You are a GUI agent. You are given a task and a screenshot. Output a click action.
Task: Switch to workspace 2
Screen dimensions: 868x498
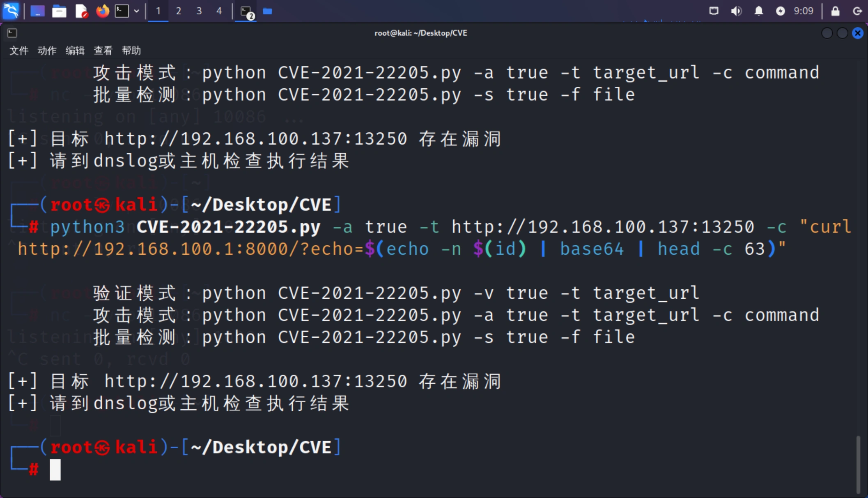pyautogui.click(x=179, y=11)
